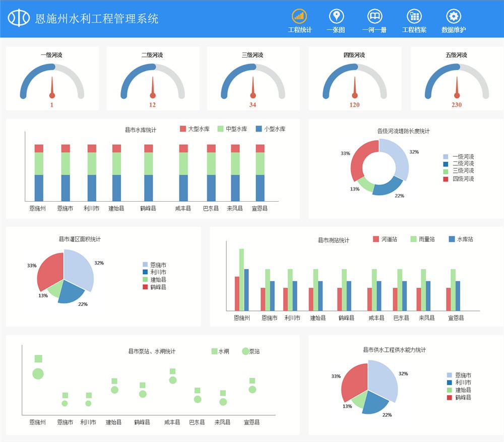Click the 恩施州水利工程管理系统 title
Image resolution: width=504 pixels, height=442 pixels.
click(x=97, y=19)
